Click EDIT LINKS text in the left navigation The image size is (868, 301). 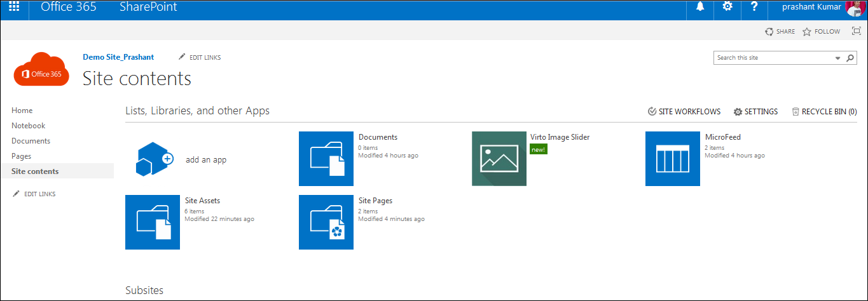coord(39,194)
